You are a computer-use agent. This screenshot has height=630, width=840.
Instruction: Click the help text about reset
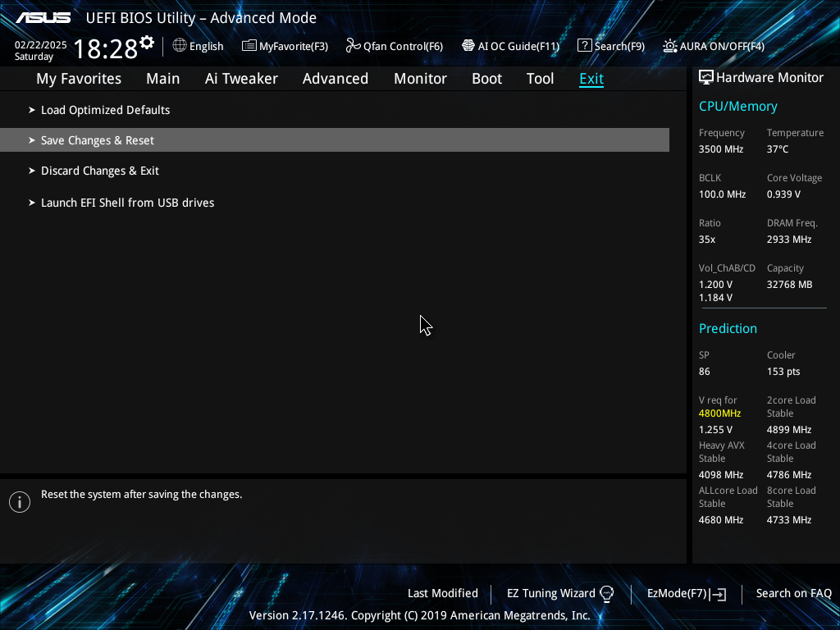coord(141,495)
